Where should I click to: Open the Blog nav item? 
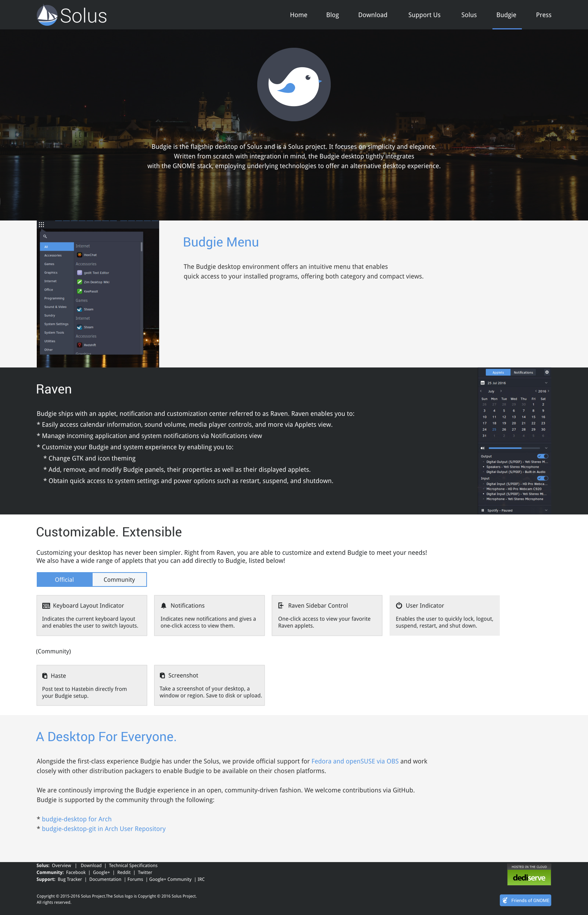(333, 15)
